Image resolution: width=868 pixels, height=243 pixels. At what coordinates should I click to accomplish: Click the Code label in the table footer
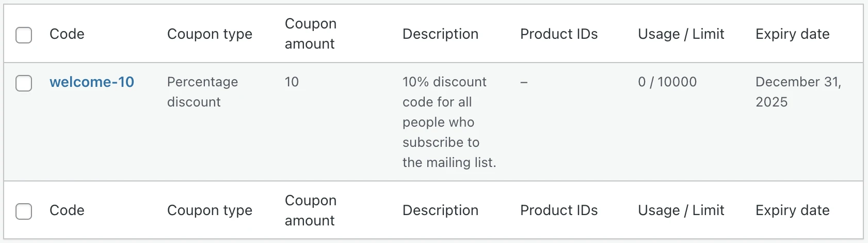point(67,210)
